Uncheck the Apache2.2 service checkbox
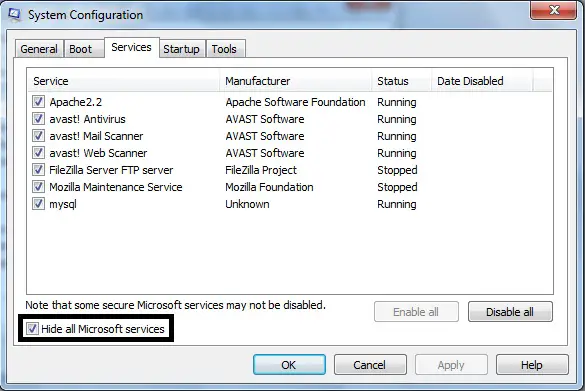The height and width of the screenshot is (391, 585). 38,101
